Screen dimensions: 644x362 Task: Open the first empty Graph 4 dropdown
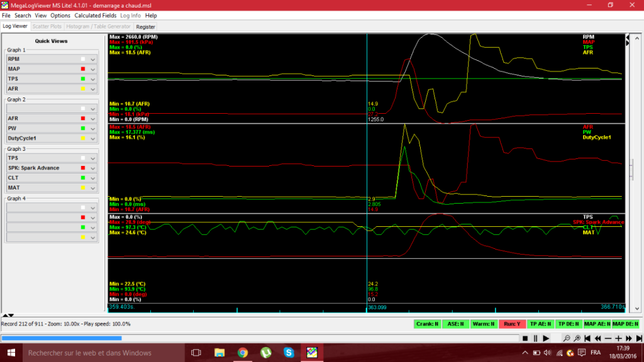(93, 207)
